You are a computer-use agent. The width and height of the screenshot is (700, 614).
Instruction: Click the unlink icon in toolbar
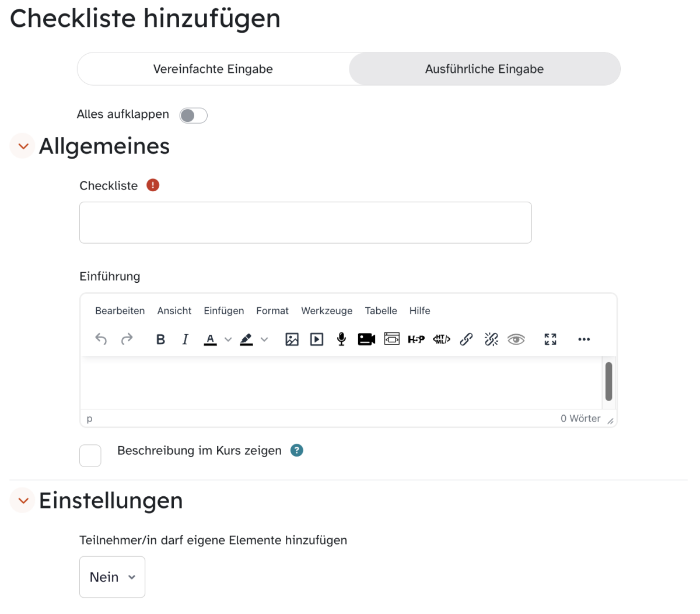click(491, 339)
